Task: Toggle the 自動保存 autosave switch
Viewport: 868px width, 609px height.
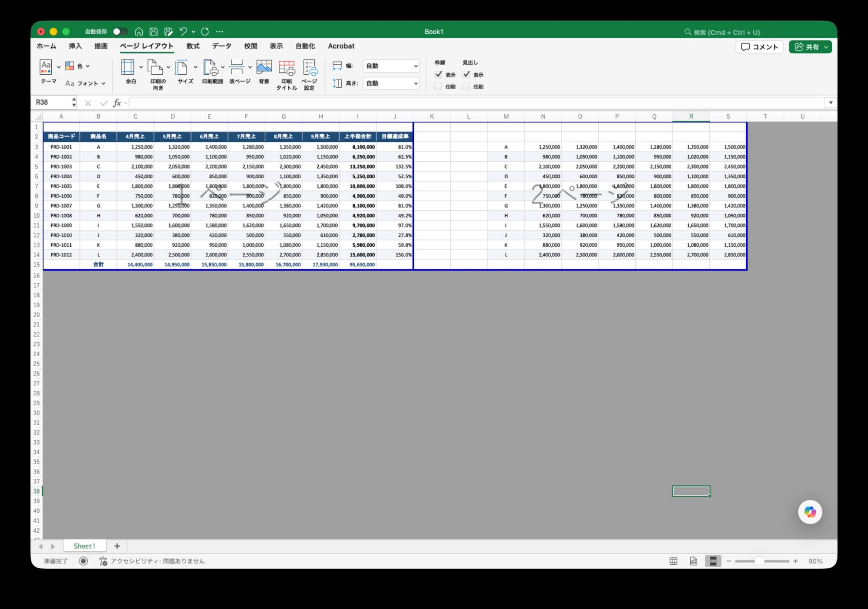Action: pos(120,32)
